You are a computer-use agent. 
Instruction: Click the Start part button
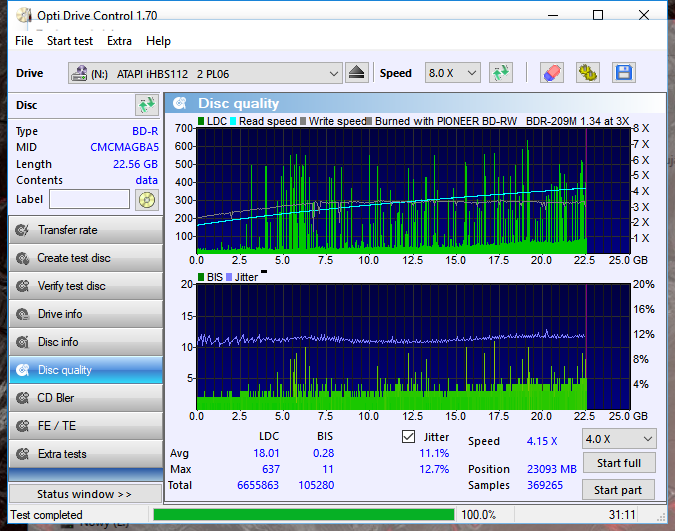click(x=618, y=490)
